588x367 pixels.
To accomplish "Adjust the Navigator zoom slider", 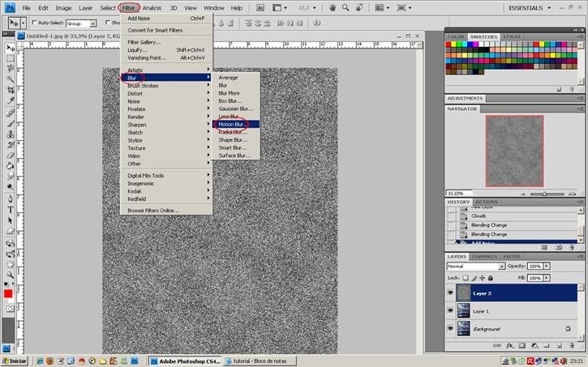I will (x=545, y=194).
